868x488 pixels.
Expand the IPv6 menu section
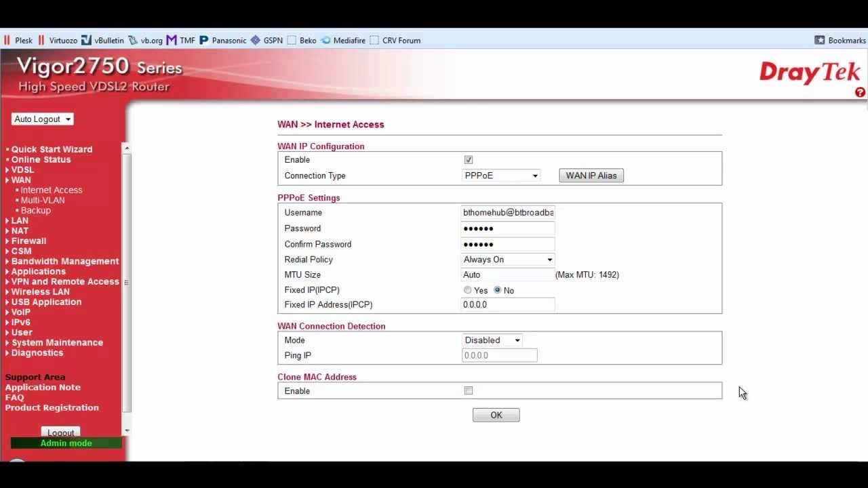[x=20, y=323]
